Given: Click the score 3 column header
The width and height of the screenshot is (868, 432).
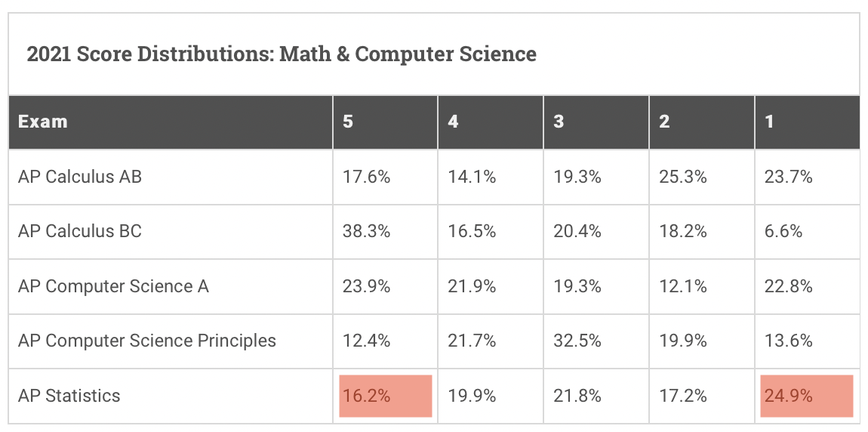Looking at the screenshot, I should [x=559, y=122].
